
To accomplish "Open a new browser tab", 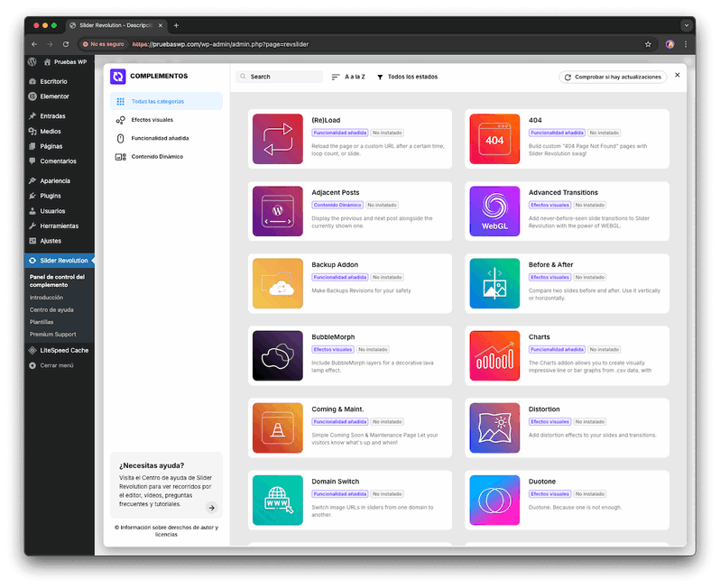I will 176,26.
